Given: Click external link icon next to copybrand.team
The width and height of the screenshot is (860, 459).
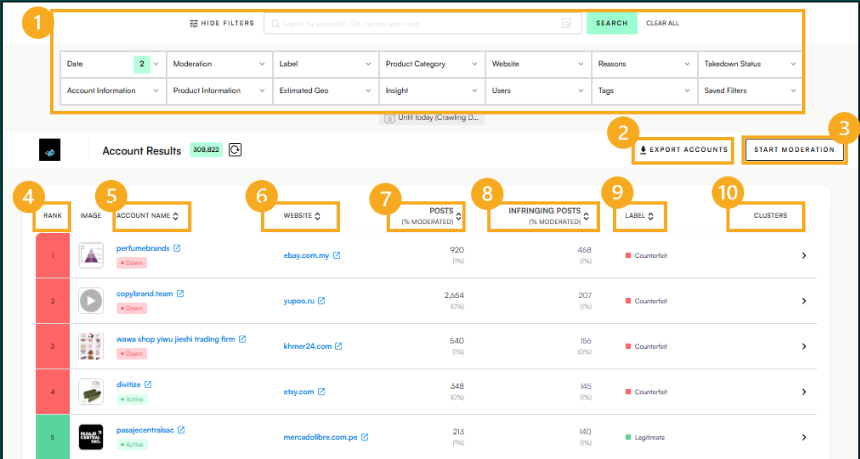Looking at the screenshot, I should 180,294.
